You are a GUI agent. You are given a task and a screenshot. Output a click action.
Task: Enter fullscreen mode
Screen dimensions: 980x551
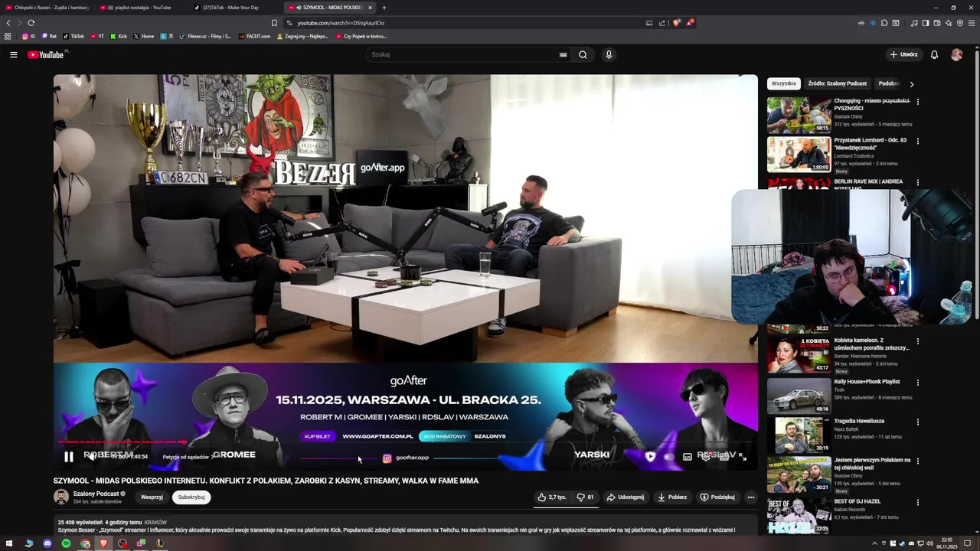coord(742,457)
